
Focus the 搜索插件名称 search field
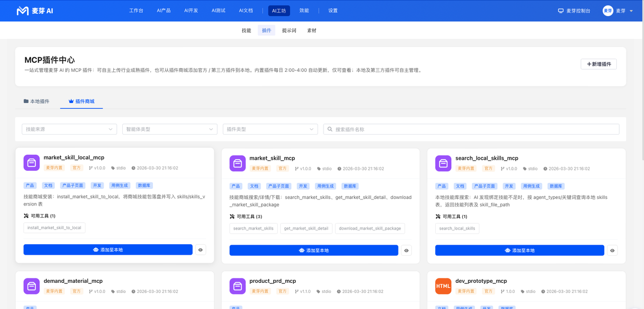point(471,129)
